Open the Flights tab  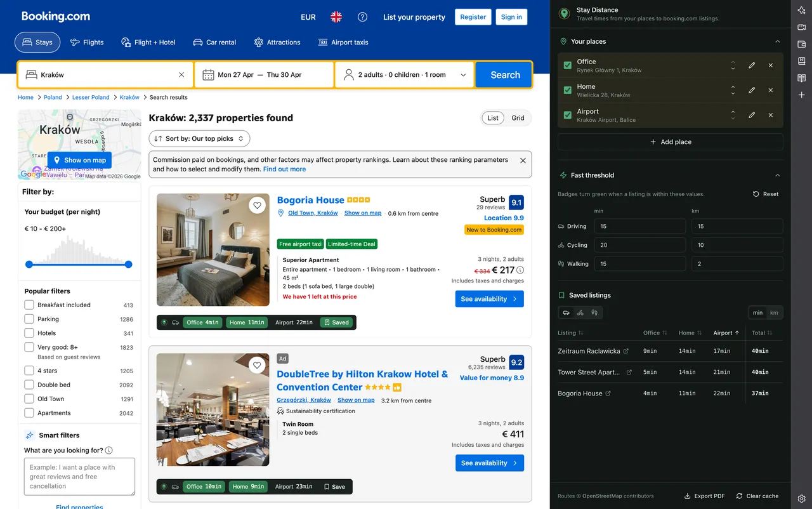pyautogui.click(x=87, y=43)
